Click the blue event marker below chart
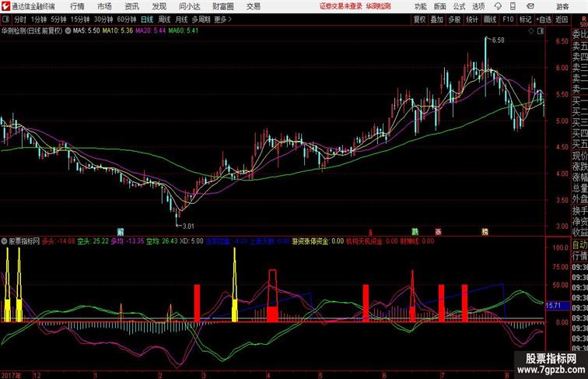Image resolution: width=588 pixels, height=379 pixels. tap(121, 232)
